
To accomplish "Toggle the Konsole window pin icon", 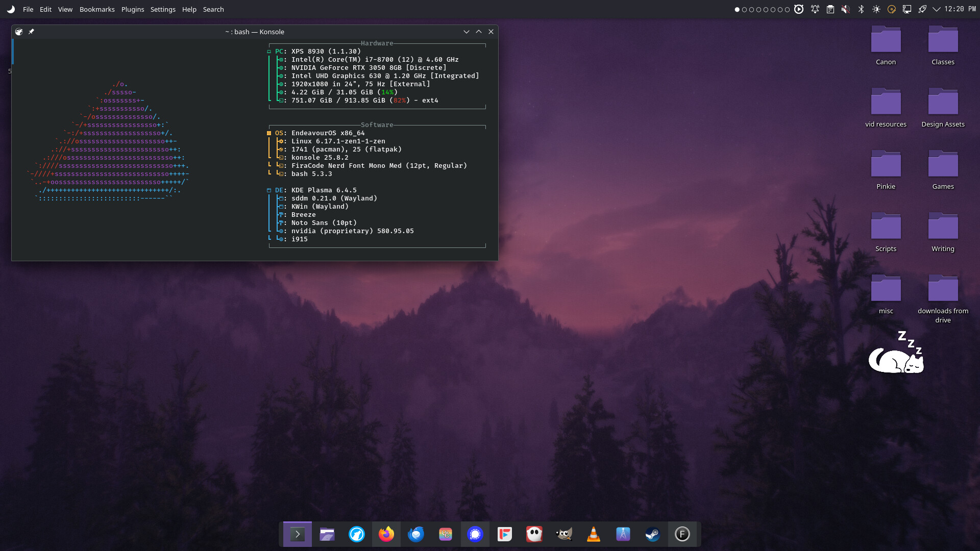I will point(31,32).
